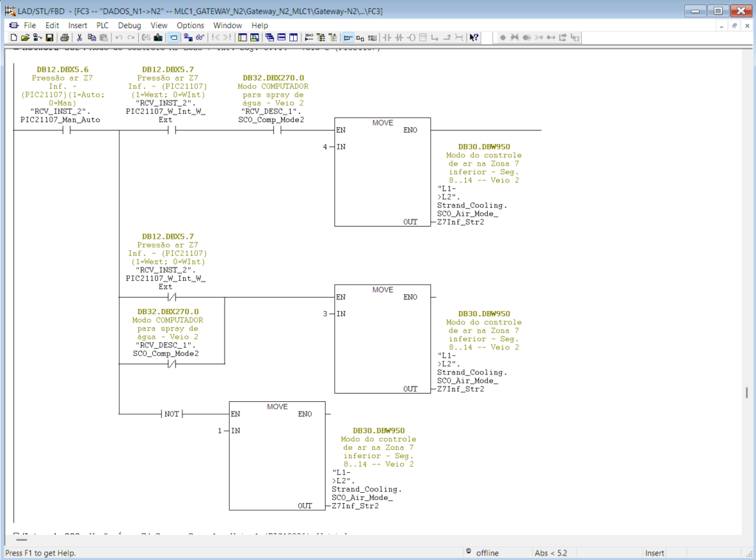Click Abs < 5.2 status field
756x560 pixels.
[551, 553]
